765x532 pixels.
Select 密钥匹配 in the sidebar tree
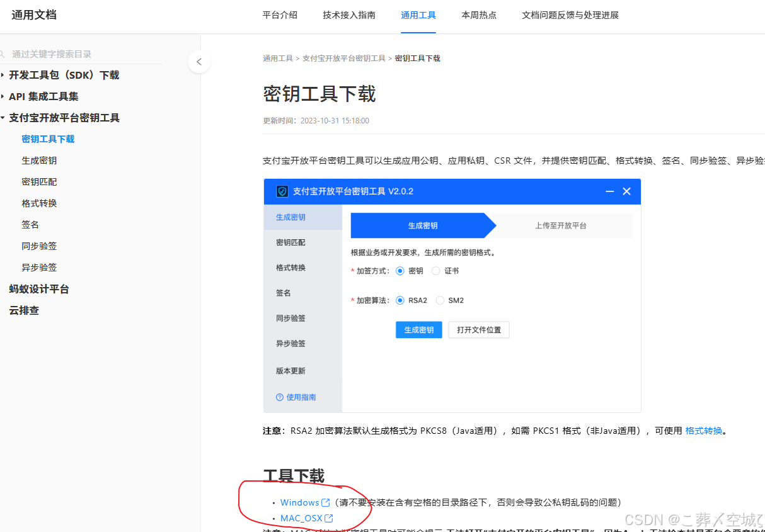point(39,182)
